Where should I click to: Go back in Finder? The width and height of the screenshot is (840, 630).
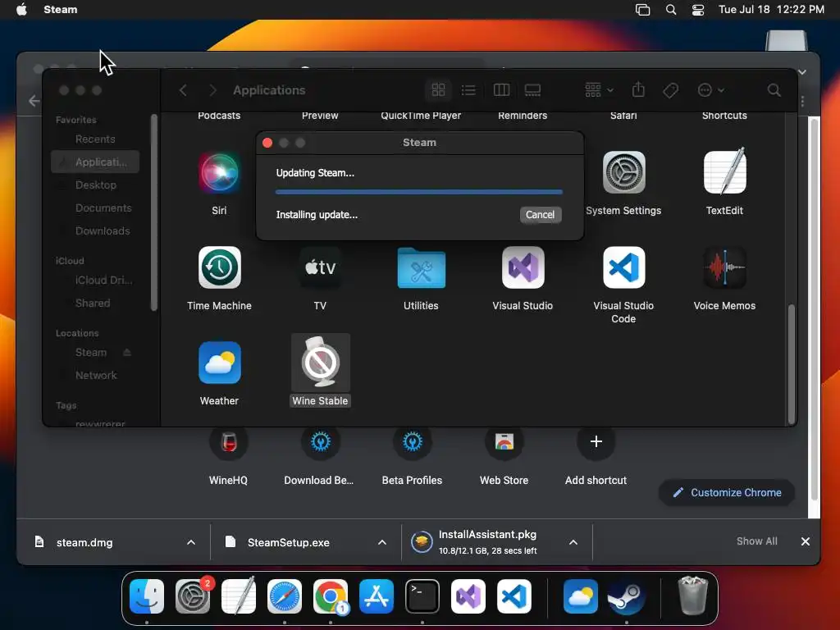pyautogui.click(x=183, y=90)
